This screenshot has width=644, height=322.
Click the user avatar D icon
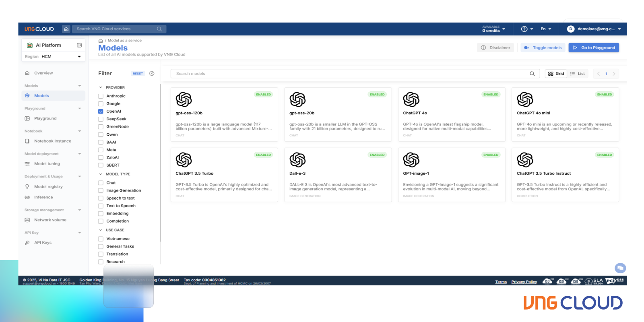point(570,29)
